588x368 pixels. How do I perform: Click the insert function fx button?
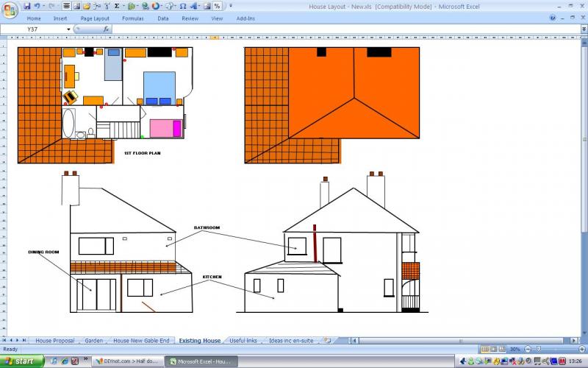pyautogui.click(x=107, y=29)
